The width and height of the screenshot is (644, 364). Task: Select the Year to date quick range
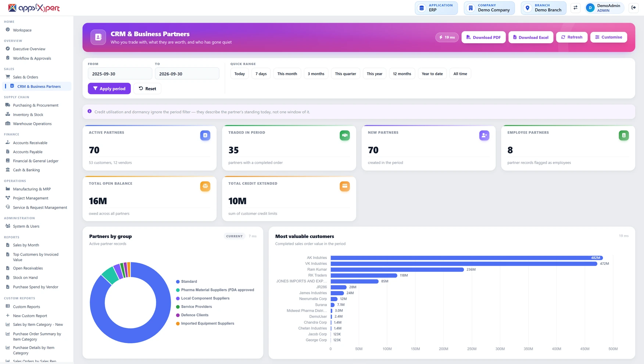(432, 73)
